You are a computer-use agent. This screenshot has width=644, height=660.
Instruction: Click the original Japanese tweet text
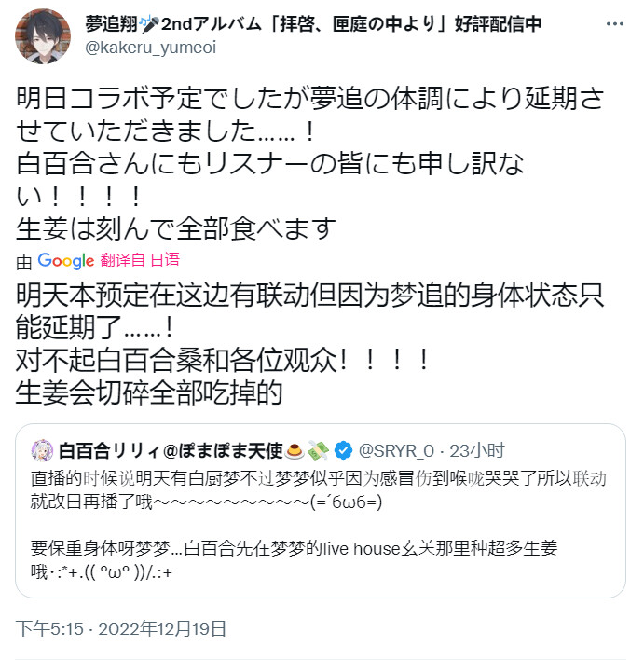[310, 163]
